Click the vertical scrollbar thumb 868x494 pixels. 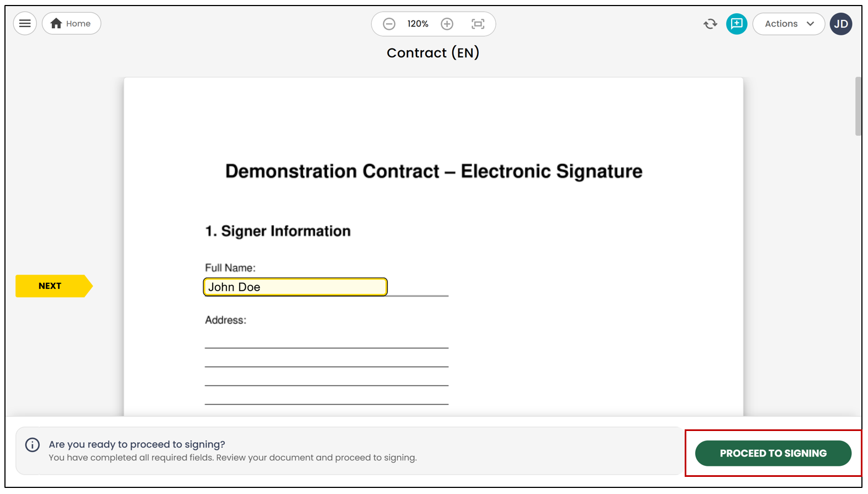coord(858,107)
